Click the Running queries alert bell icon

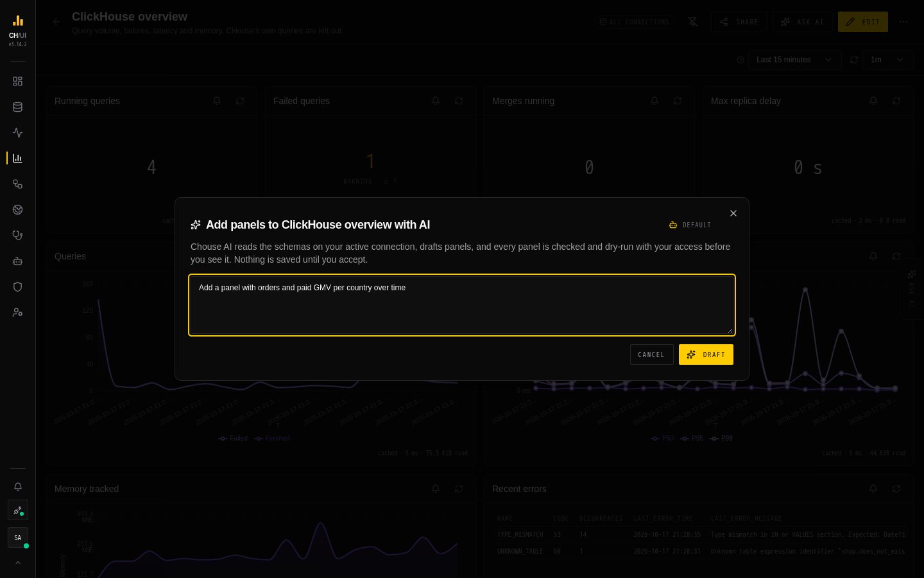(x=217, y=101)
